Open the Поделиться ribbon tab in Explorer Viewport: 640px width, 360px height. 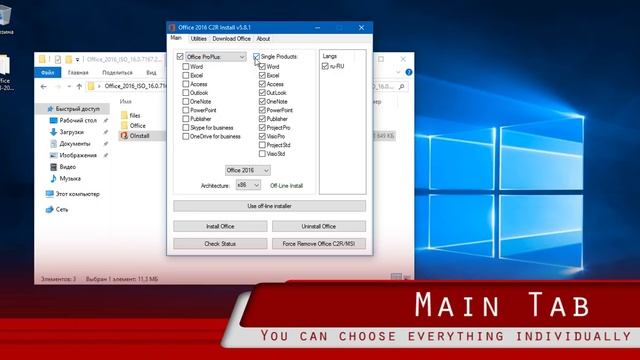118,72
